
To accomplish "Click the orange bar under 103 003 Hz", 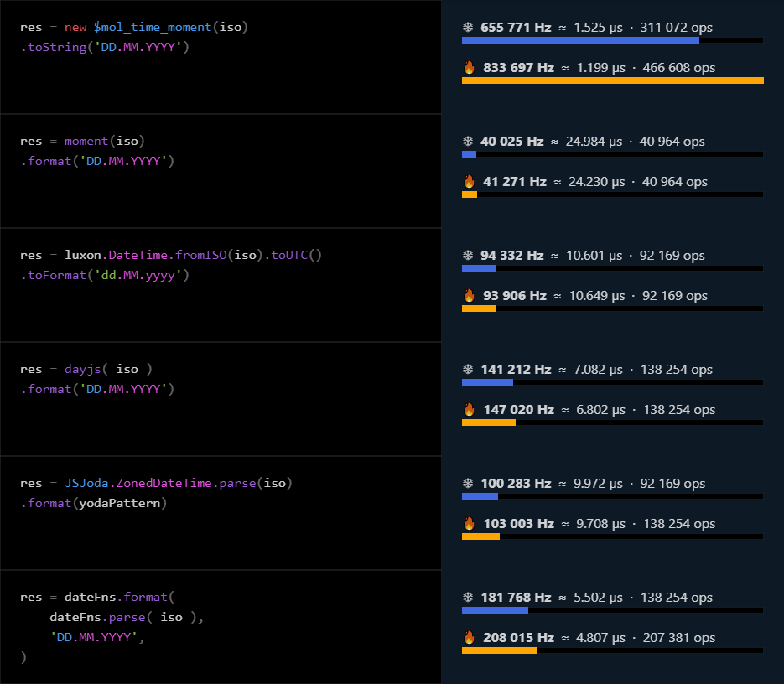I will click(480, 536).
